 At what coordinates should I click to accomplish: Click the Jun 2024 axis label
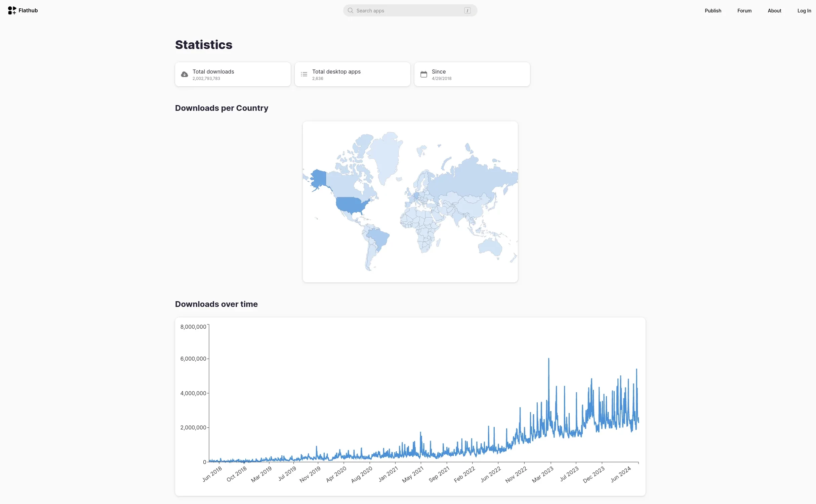[620, 474]
